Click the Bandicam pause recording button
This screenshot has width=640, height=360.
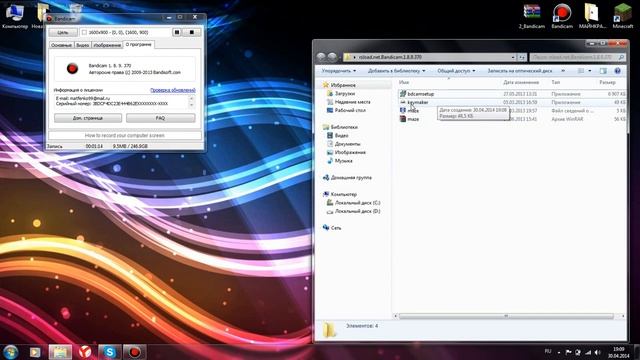coord(177,32)
